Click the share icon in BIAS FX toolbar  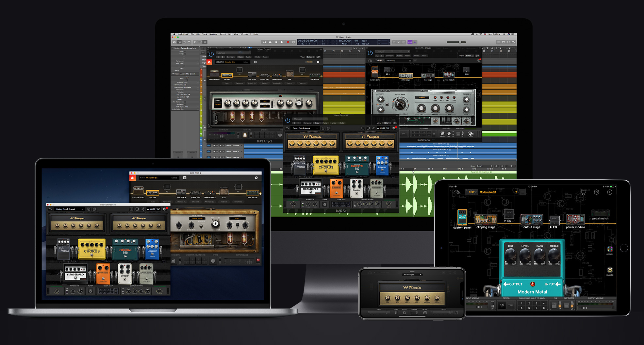tap(373, 128)
